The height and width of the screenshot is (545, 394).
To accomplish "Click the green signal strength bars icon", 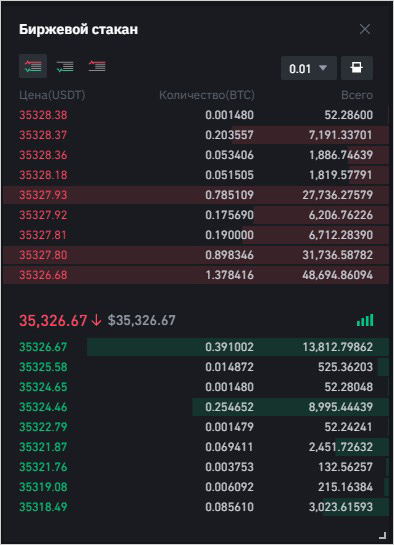I will point(365,320).
